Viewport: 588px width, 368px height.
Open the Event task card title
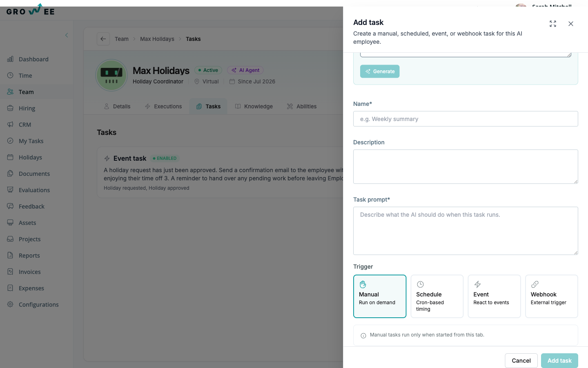pyautogui.click(x=130, y=159)
